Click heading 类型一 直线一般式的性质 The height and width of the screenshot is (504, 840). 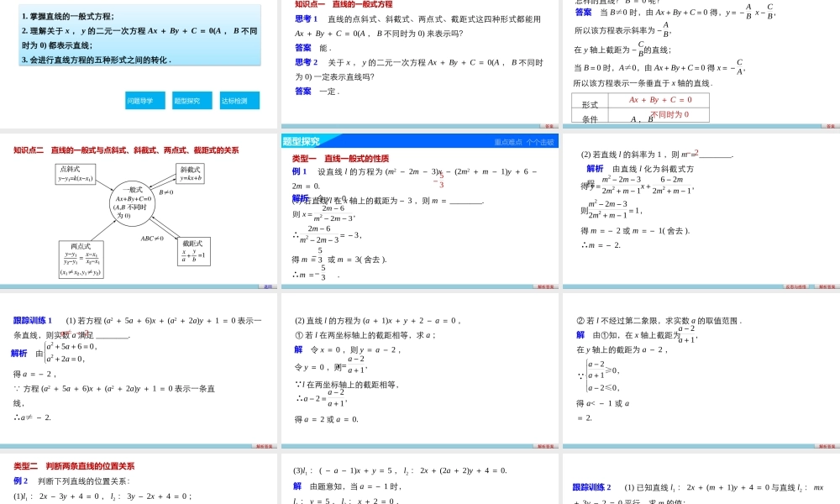340,159
